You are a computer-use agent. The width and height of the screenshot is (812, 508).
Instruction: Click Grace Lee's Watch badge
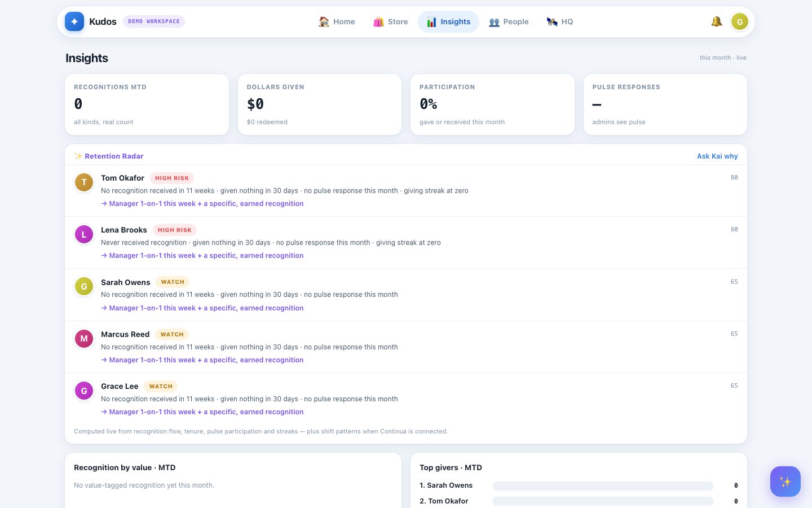coord(161,386)
